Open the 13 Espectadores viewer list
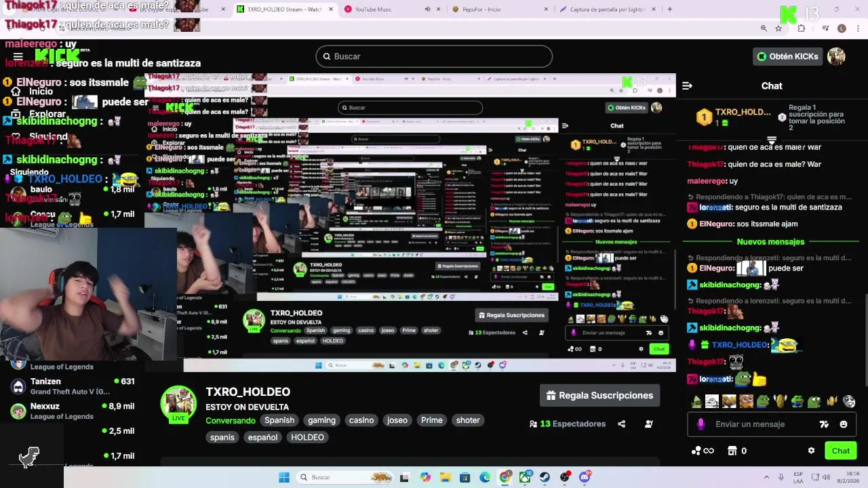This screenshot has width=868, height=488. [x=567, y=424]
